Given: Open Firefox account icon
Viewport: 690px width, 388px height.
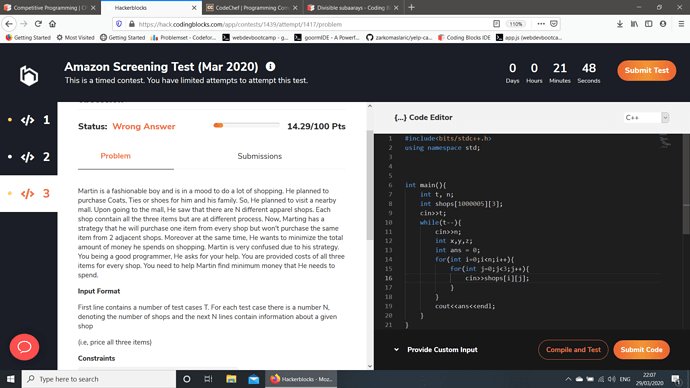Looking at the screenshot, I should pos(663,24).
